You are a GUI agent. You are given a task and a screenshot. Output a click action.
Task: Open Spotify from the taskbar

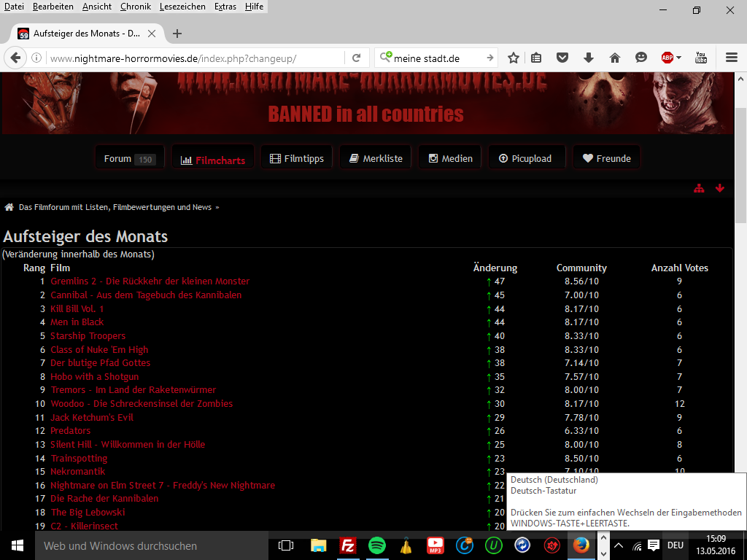(377, 545)
